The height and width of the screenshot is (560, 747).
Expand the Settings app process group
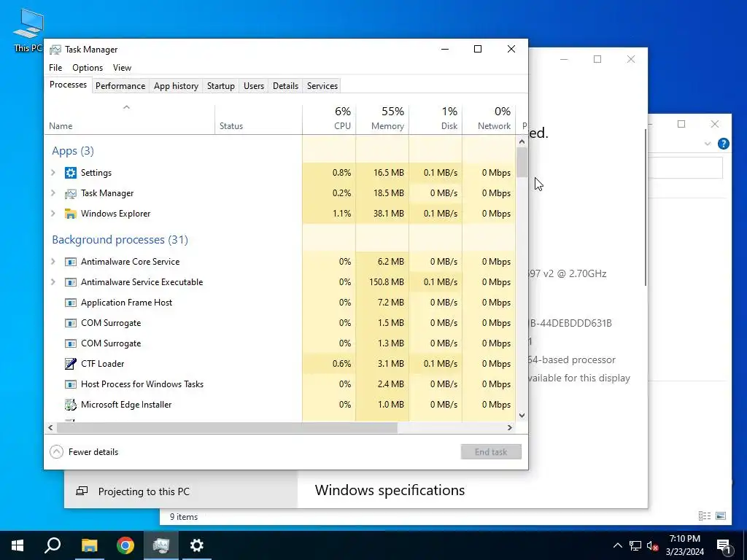(53, 173)
